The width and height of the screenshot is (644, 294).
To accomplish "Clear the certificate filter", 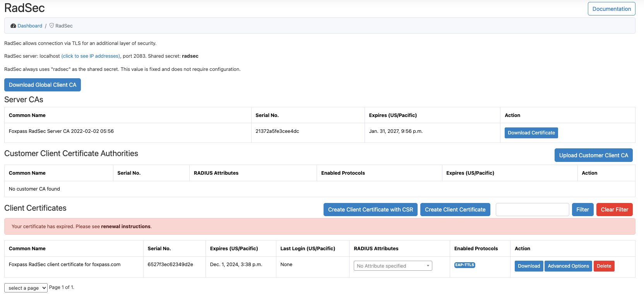I will click(x=615, y=210).
